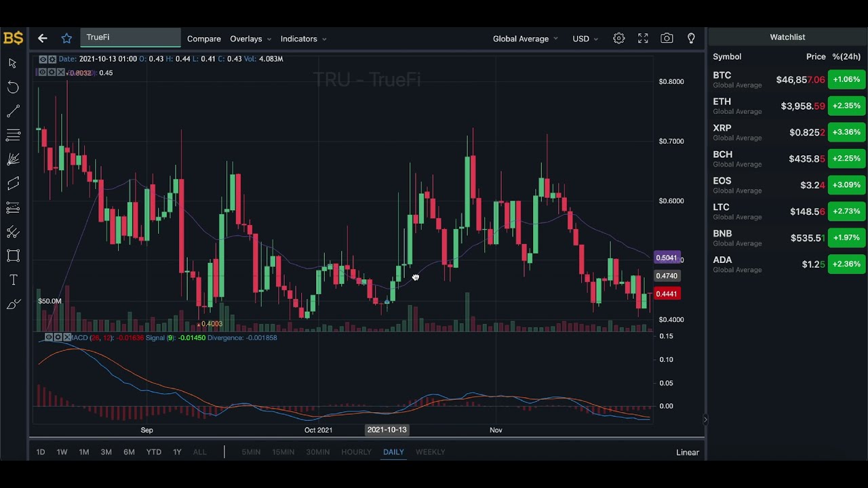868x488 pixels.
Task: Click the 0.5041 moving average price label
Action: pyautogui.click(x=667, y=258)
